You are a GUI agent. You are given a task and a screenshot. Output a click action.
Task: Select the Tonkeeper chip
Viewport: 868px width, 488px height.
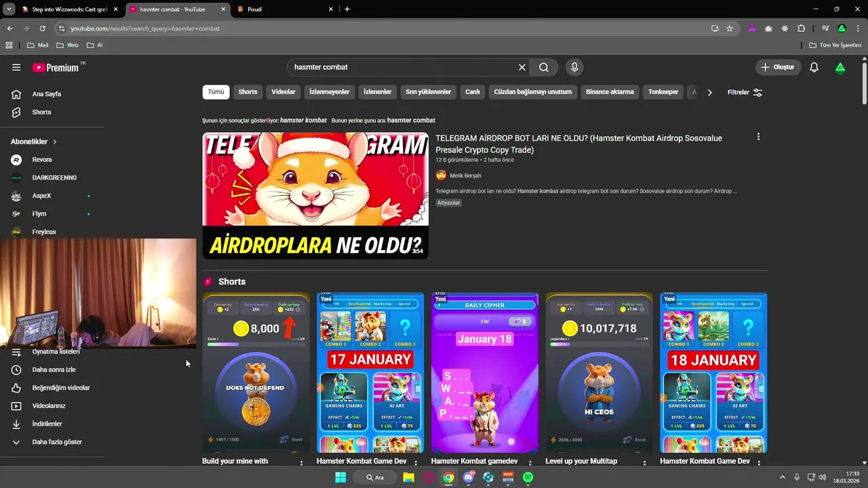coord(663,92)
